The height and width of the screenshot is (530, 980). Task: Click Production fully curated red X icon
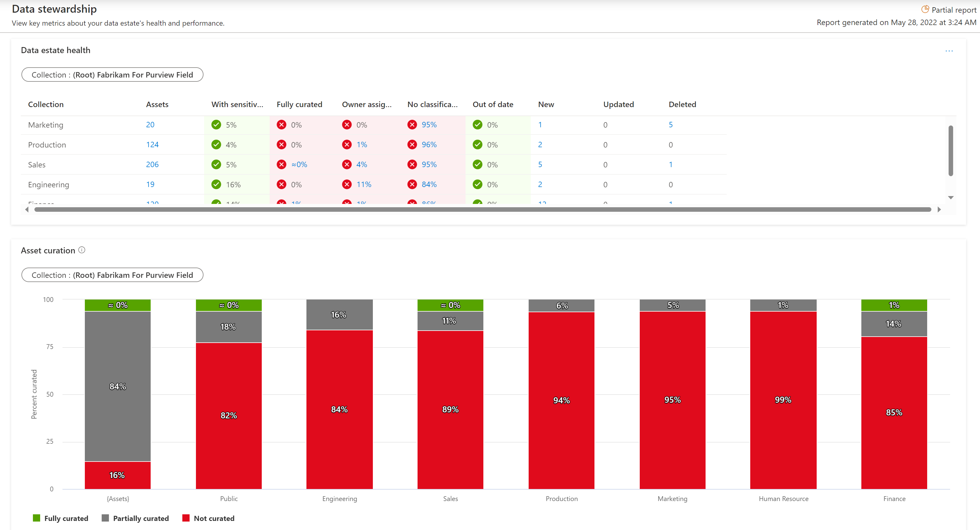coord(281,144)
